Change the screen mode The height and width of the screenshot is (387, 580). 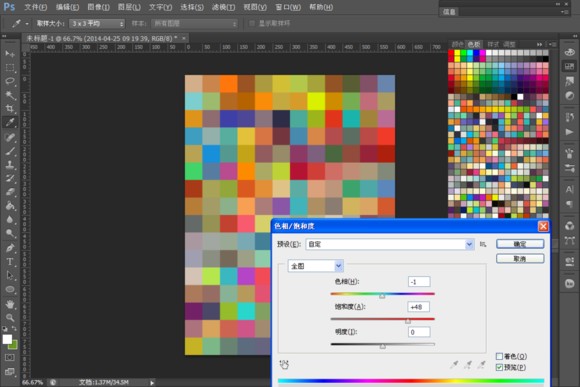[10, 371]
